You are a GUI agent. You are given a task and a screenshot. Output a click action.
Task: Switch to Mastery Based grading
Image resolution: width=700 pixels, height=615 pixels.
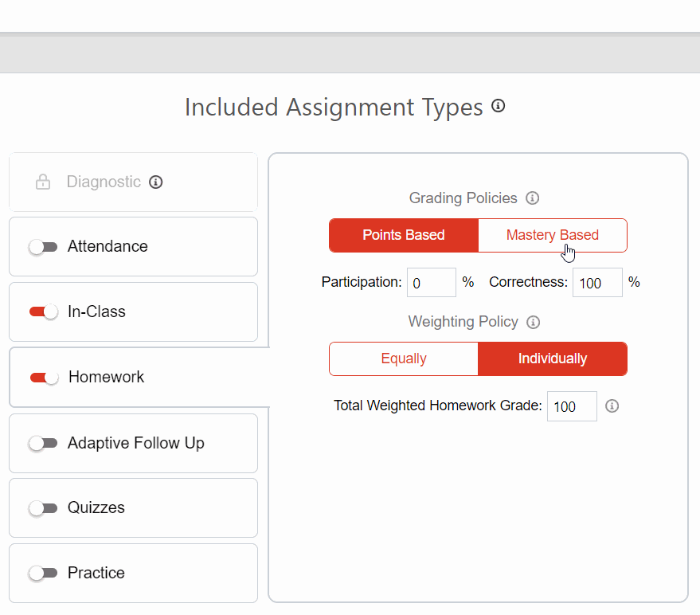click(553, 235)
